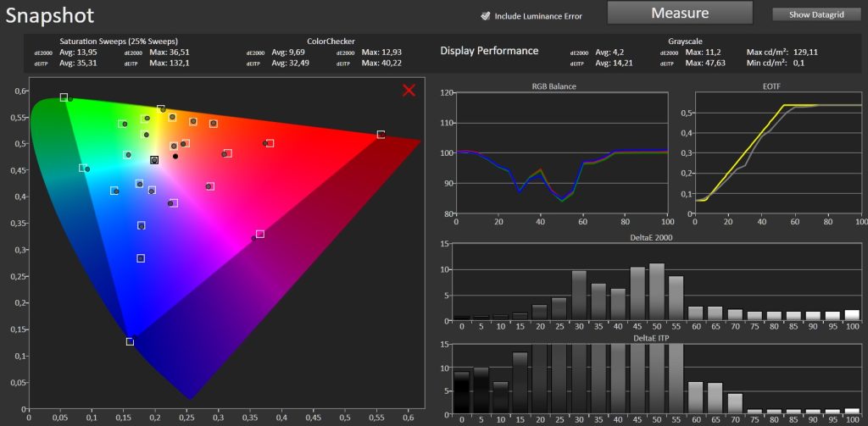Click the Saturation Sweeps (25% Sweeps) heading
The width and height of the screenshot is (868, 426).
click(x=119, y=41)
